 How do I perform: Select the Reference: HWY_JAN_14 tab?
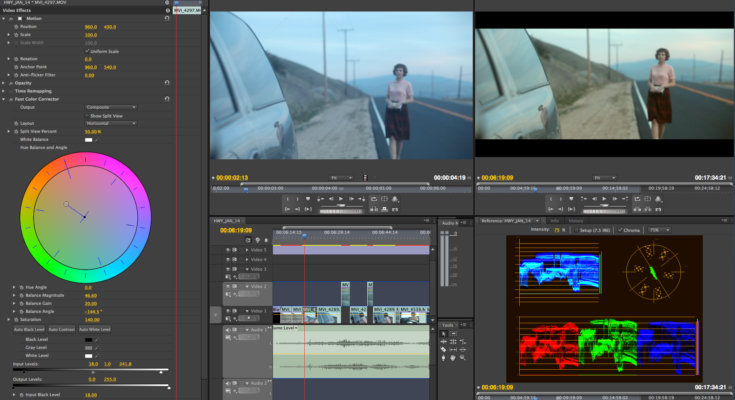pyautogui.click(x=506, y=220)
